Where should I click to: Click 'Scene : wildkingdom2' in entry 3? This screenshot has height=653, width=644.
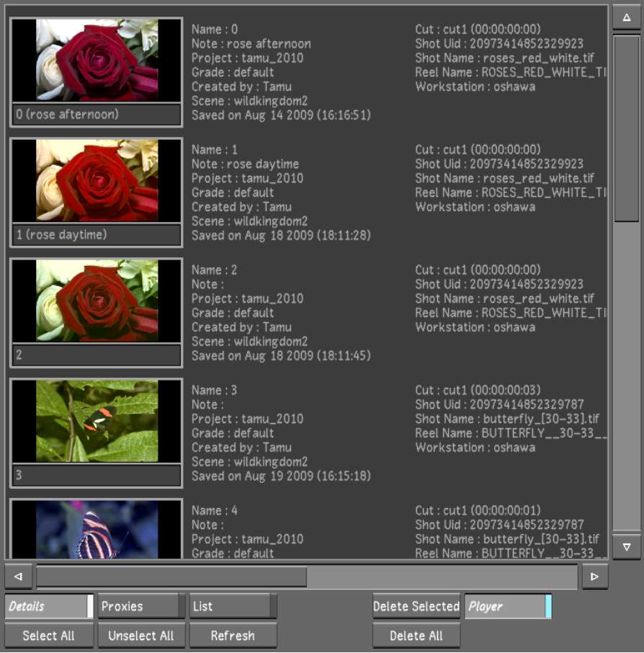pyautogui.click(x=249, y=462)
